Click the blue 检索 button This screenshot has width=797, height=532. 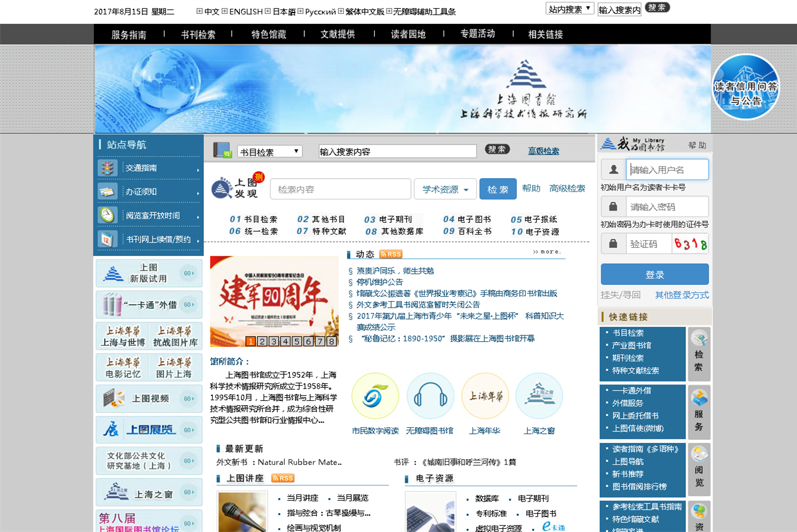(498, 189)
